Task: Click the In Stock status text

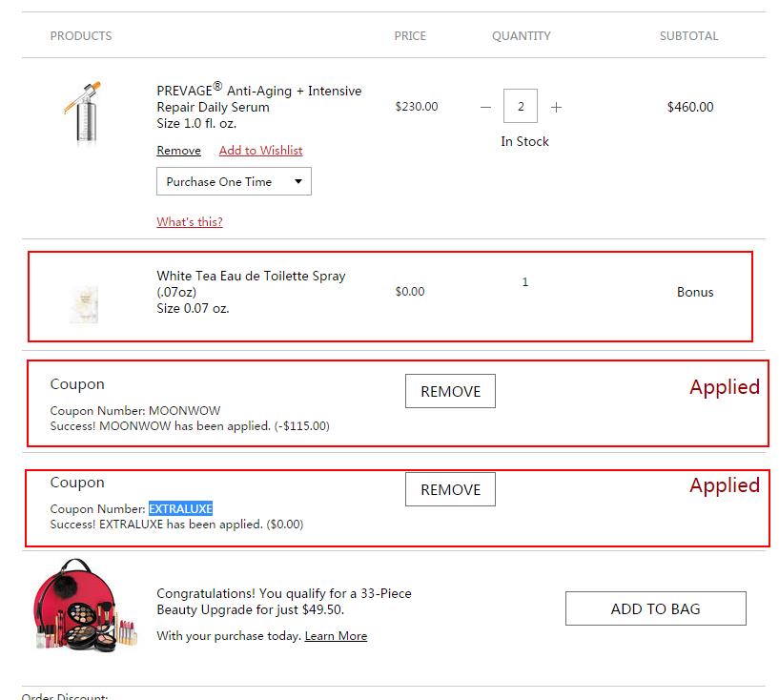Action: coord(524,141)
